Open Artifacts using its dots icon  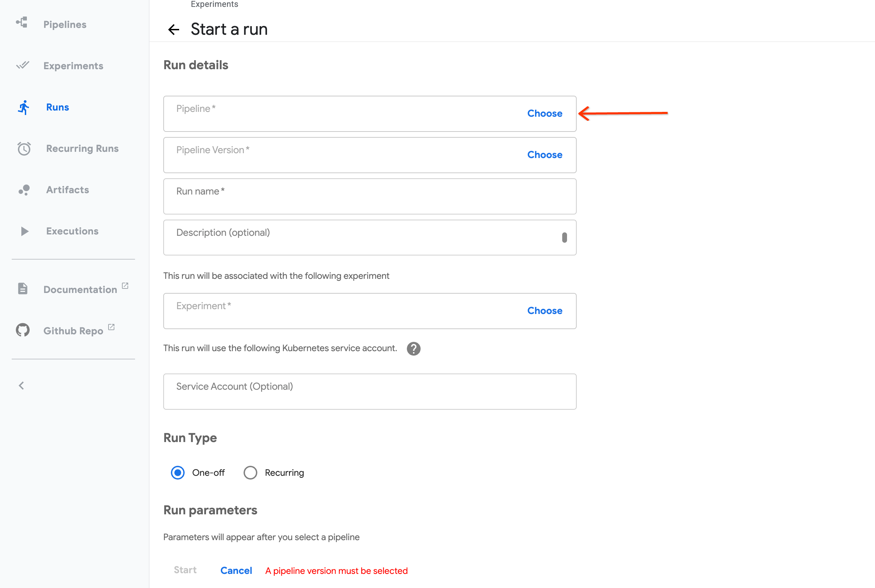23,190
